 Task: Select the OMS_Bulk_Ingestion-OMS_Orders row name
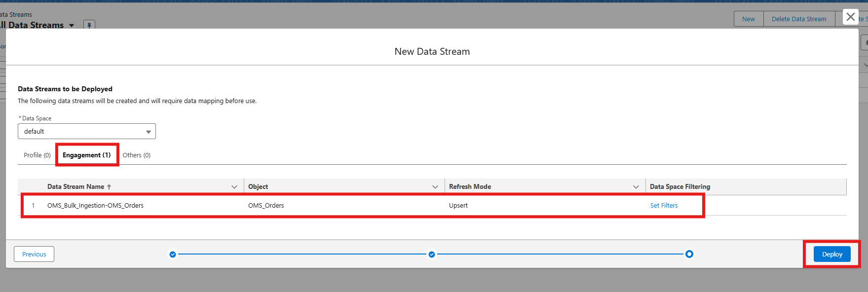pyautogui.click(x=95, y=206)
